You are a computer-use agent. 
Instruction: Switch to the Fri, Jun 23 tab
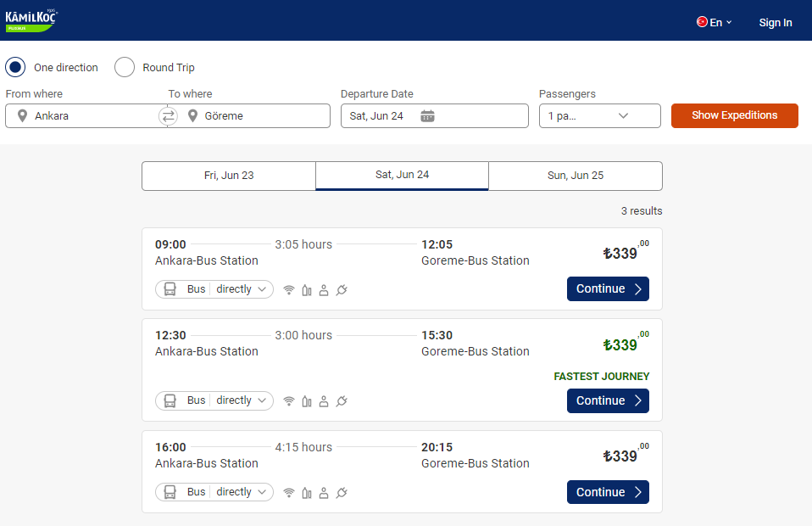coord(229,176)
